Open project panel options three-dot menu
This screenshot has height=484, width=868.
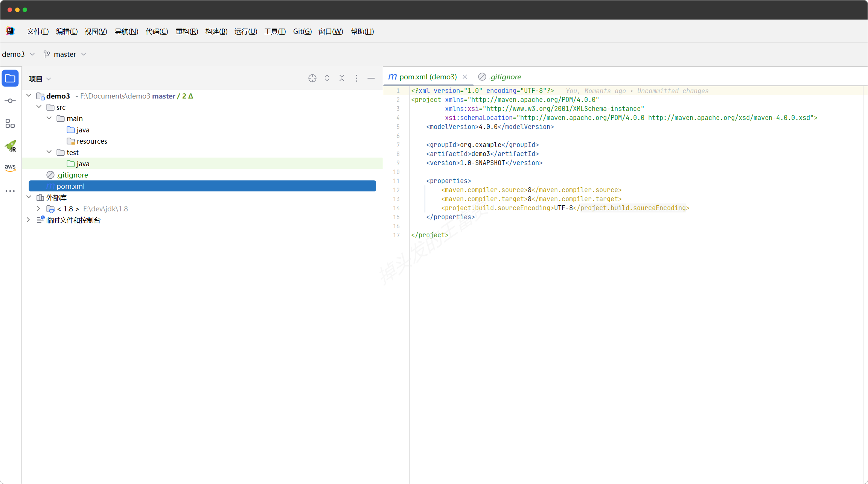pos(356,78)
